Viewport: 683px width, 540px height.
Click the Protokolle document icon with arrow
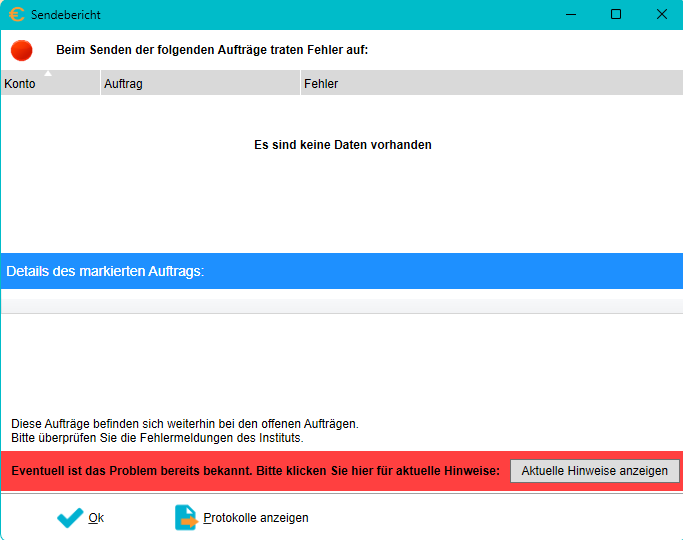pos(186,518)
